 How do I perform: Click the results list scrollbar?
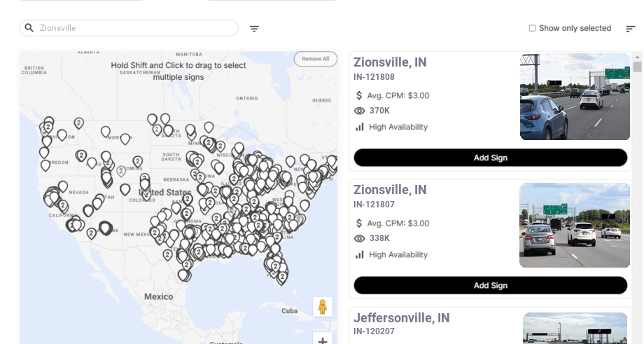click(637, 67)
